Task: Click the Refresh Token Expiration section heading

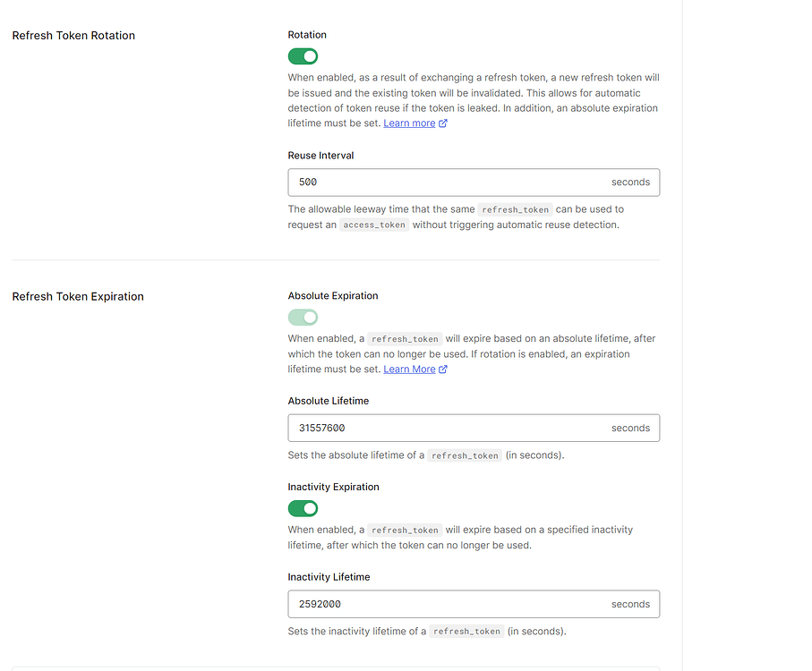Action: (78, 297)
